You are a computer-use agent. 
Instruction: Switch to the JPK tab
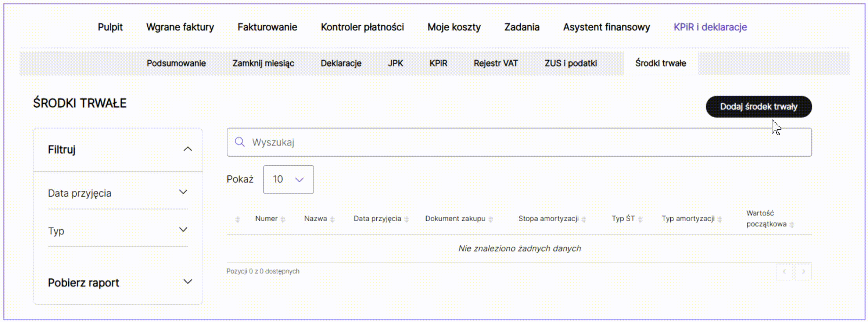[x=395, y=63]
